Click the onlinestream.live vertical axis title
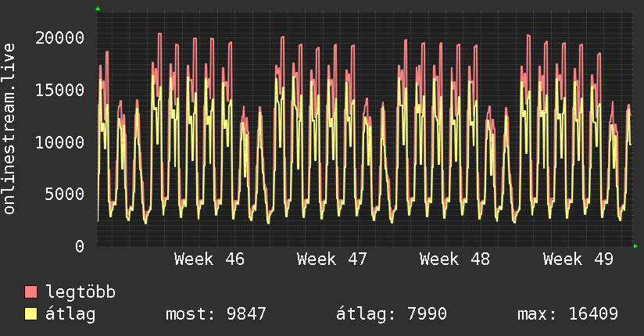 click(x=9, y=129)
